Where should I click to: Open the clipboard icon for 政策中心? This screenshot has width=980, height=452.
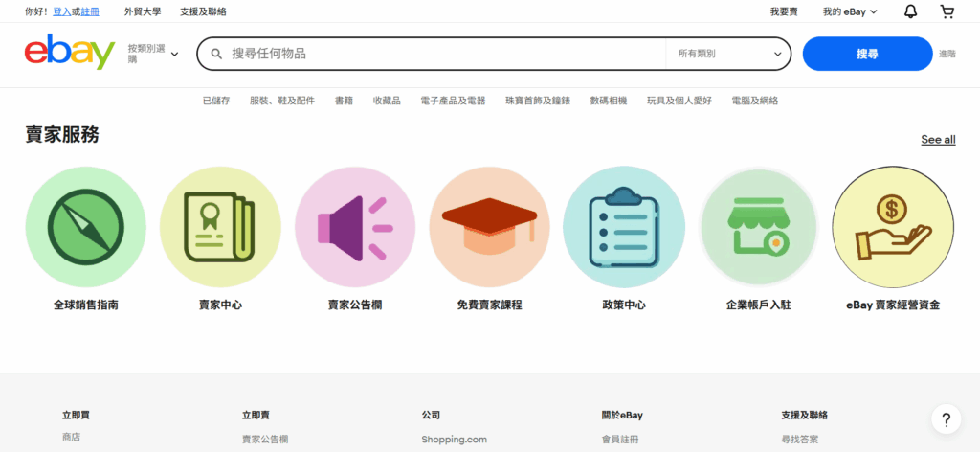click(x=624, y=227)
